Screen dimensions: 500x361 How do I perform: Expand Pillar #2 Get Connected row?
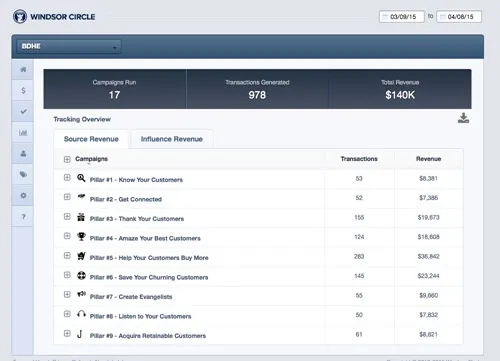pos(67,197)
